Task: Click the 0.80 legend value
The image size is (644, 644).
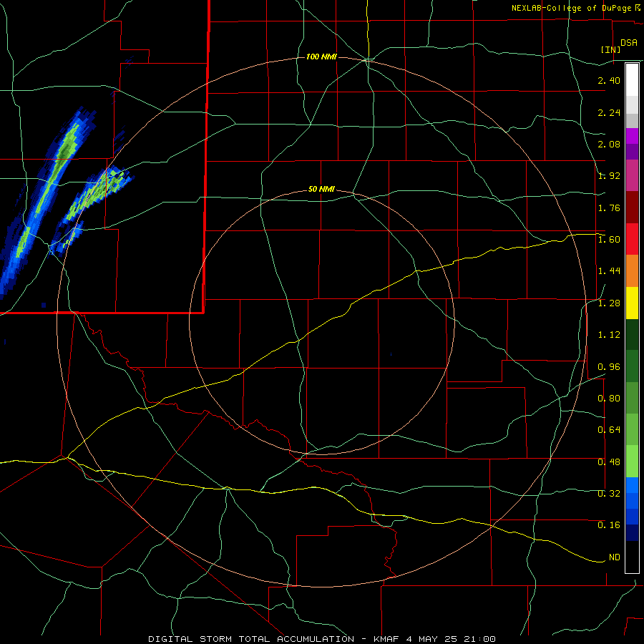Action: coord(609,399)
